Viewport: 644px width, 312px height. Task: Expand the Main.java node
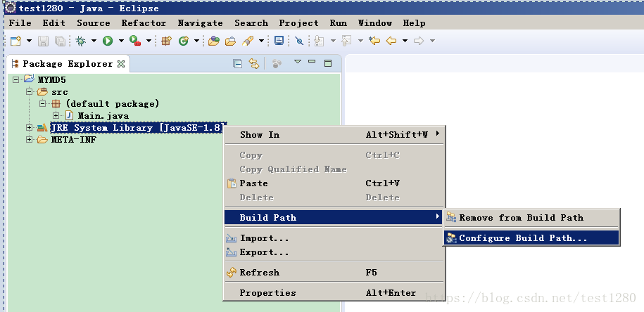coord(56,116)
